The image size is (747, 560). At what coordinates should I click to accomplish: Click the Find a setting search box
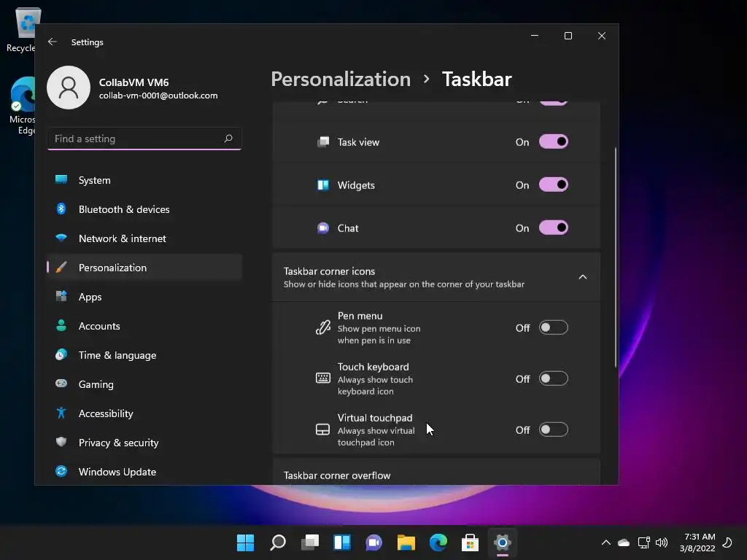pos(145,139)
